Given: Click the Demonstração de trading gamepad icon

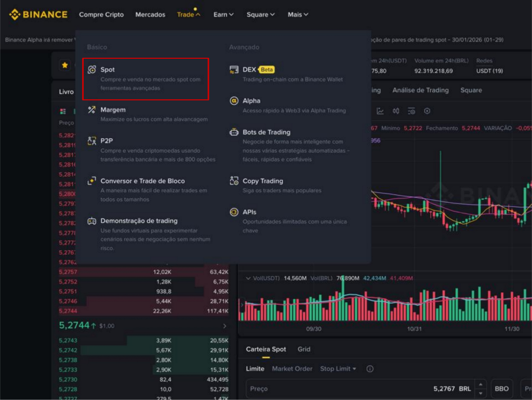Looking at the screenshot, I should pyautogui.click(x=91, y=221).
